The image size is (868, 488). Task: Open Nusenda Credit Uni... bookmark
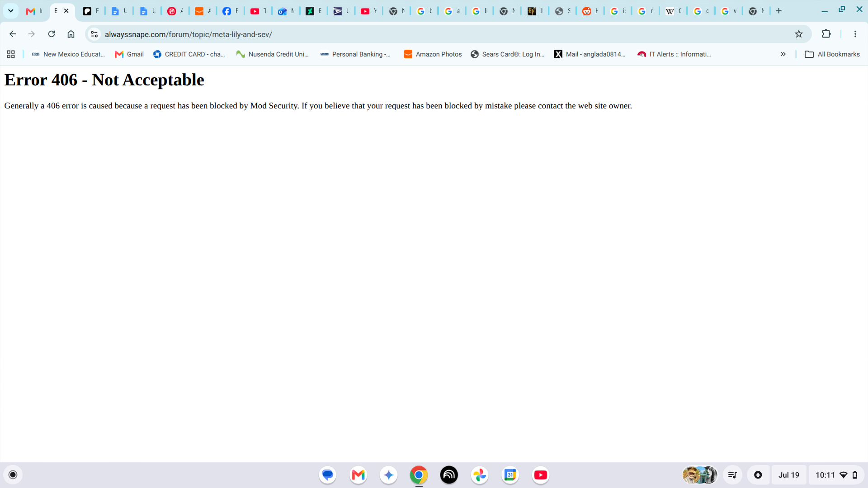click(272, 54)
